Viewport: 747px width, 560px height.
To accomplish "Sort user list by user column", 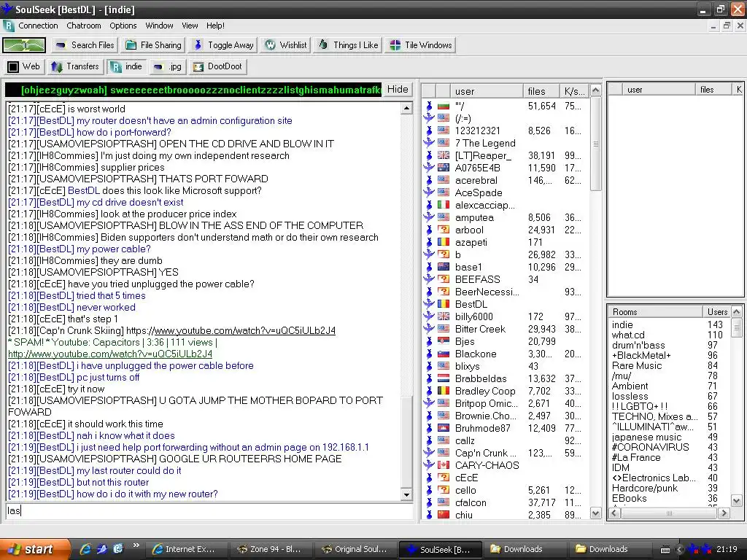I will [x=486, y=91].
